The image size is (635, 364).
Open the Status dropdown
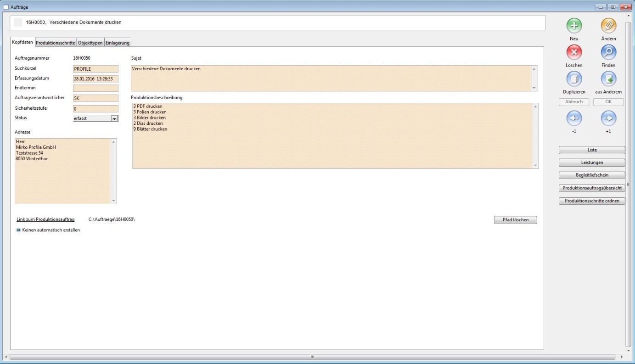[114, 118]
